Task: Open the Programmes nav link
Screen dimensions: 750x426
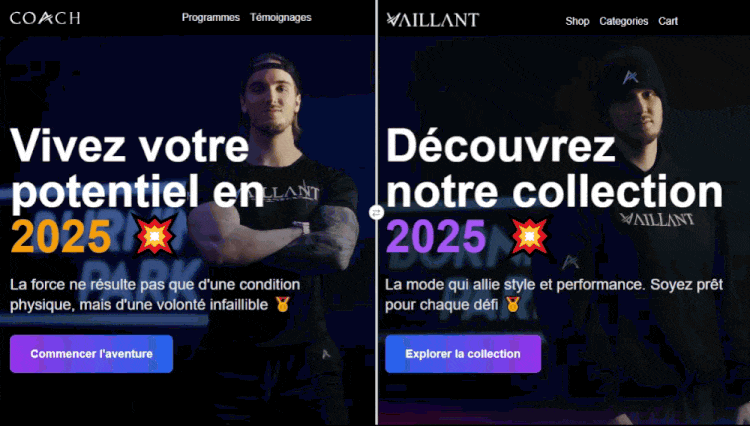Action: [210, 18]
